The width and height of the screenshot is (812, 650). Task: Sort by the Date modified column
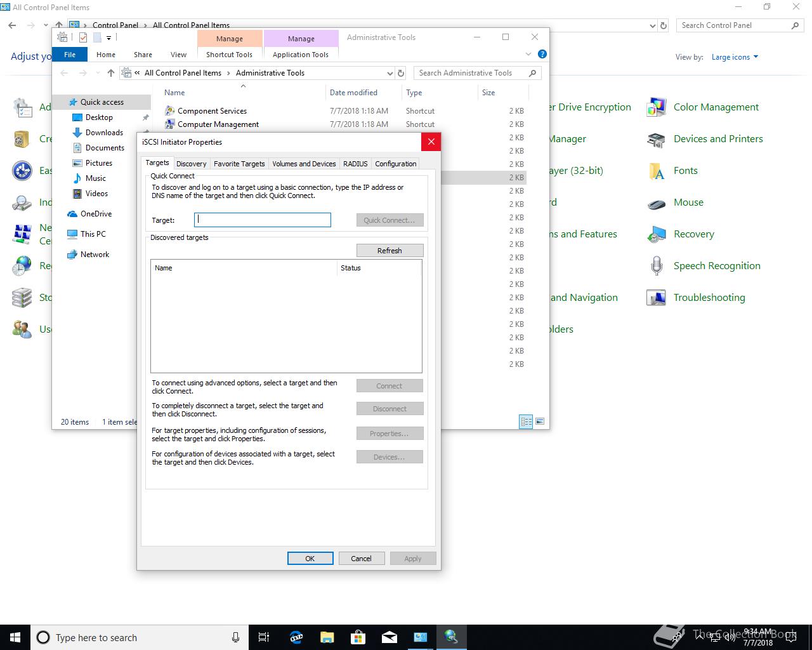363,93
